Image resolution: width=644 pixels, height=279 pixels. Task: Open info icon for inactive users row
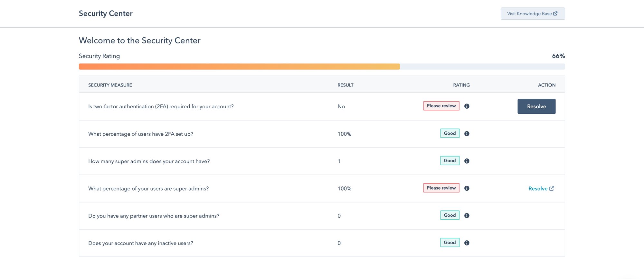coord(467,243)
